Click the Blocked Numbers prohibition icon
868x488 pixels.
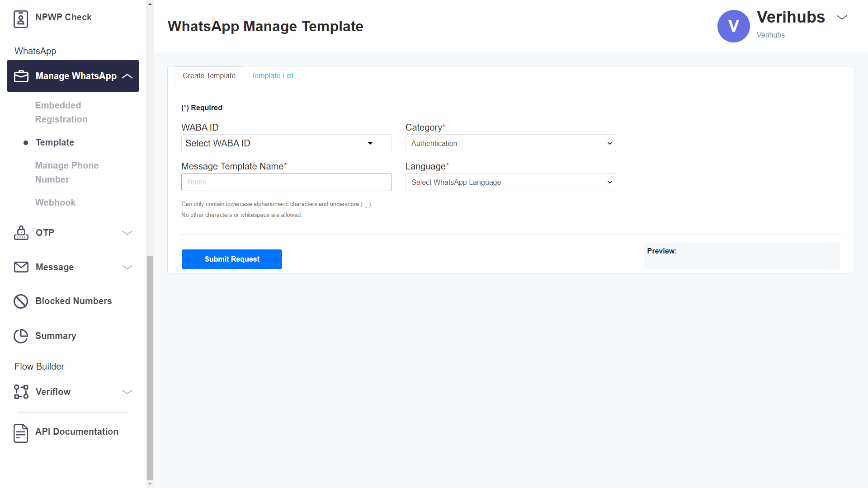coord(21,301)
